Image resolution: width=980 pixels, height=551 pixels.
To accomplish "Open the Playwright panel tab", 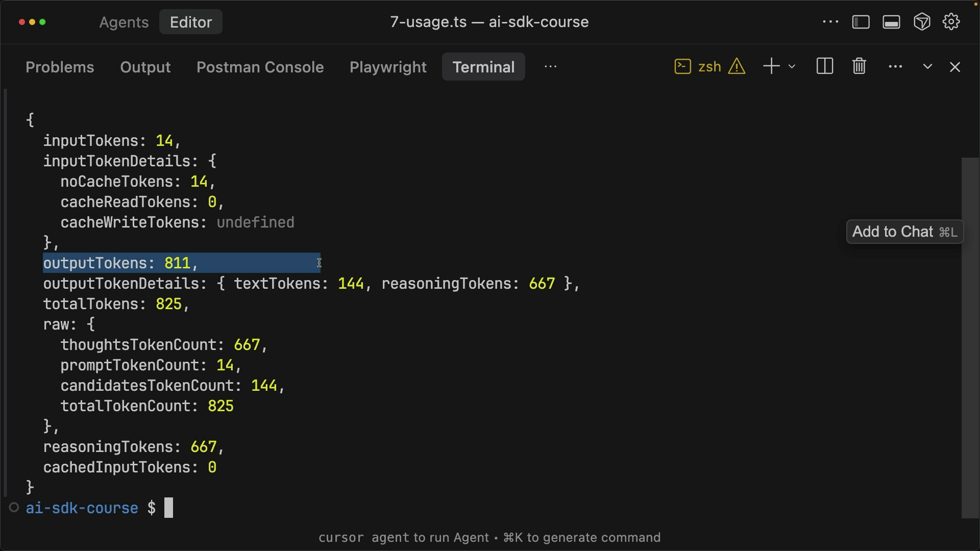I will [388, 67].
